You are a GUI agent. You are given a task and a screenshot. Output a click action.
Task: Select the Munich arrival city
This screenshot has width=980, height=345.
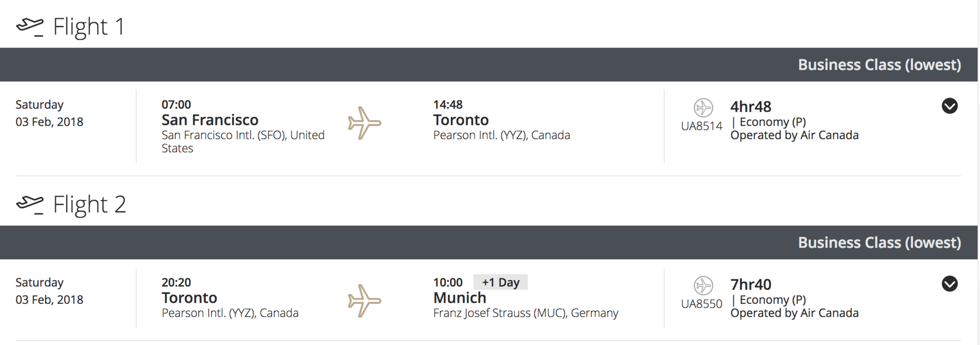point(460,298)
